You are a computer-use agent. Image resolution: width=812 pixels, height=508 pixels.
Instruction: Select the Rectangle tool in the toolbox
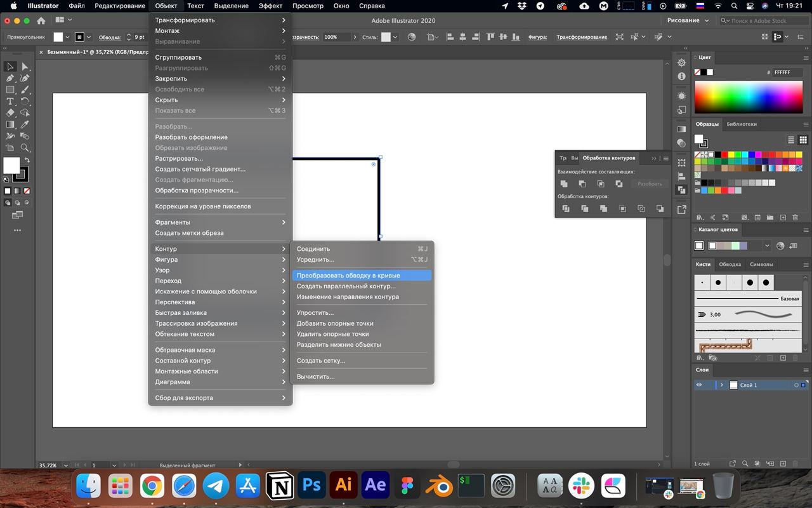[x=10, y=90]
